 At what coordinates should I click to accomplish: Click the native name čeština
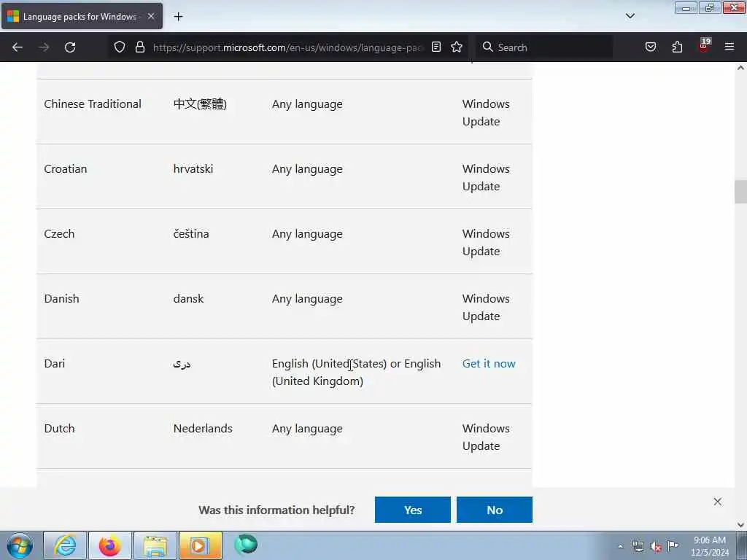click(191, 233)
